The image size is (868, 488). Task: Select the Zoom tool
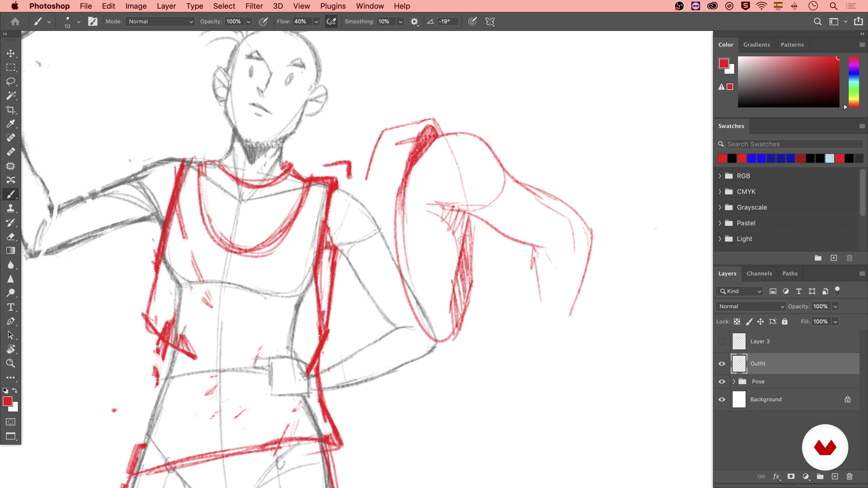tap(10, 363)
